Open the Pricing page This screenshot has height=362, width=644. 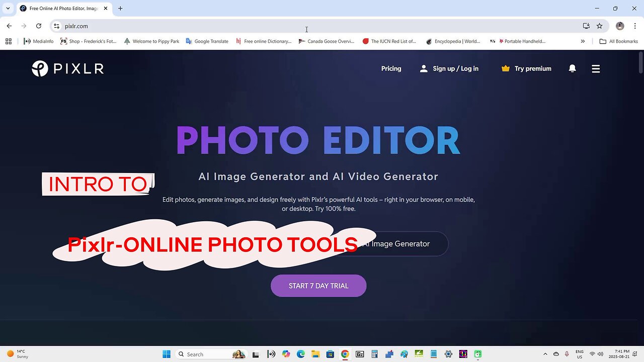[x=391, y=69]
